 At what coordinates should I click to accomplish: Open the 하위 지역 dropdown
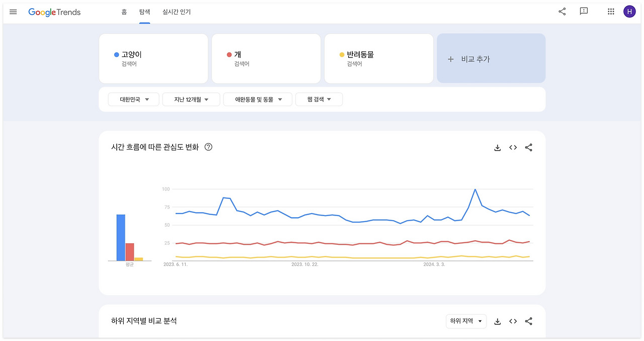tap(466, 321)
